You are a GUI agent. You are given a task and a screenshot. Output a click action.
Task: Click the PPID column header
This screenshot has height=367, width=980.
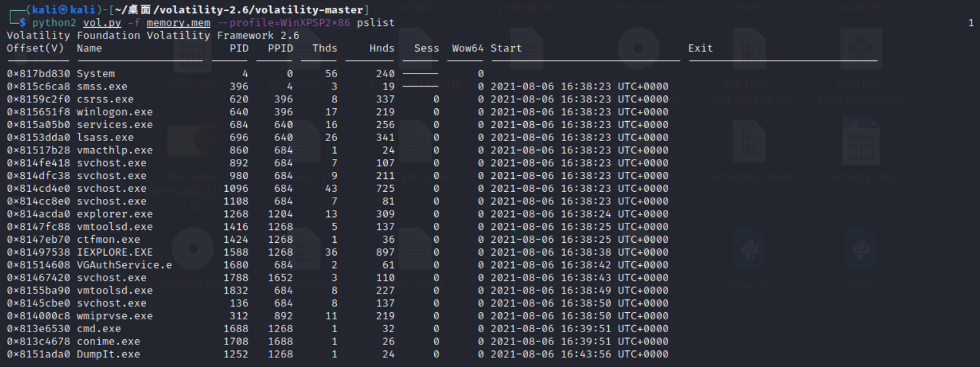[280, 48]
